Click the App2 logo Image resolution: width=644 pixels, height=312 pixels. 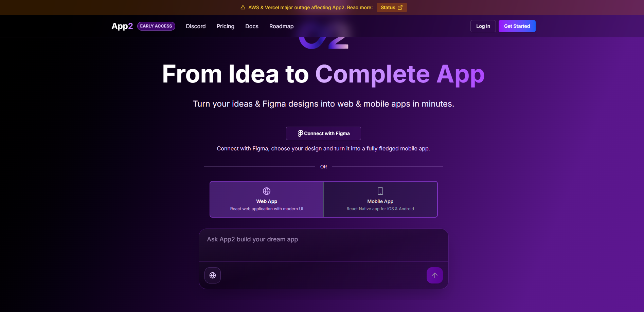pos(122,26)
